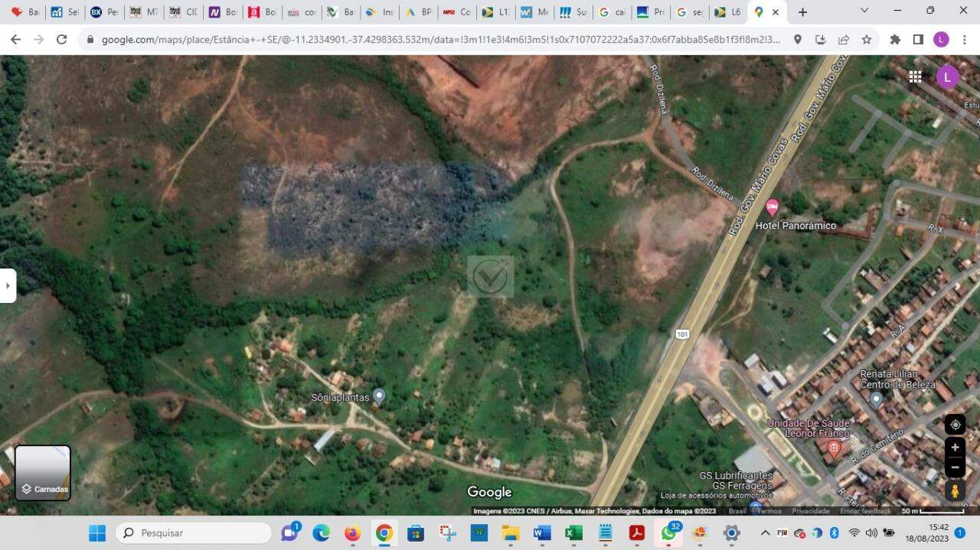980x550 pixels.
Task: Open the Sôniaplantas location marker
Action: point(378,396)
